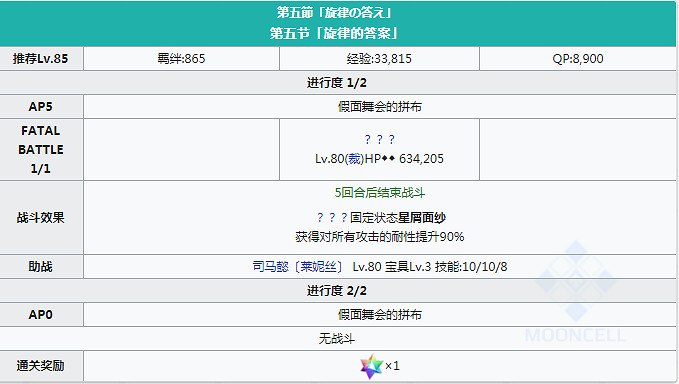
Task: Select the 助战 label cell
Action: pos(41,267)
